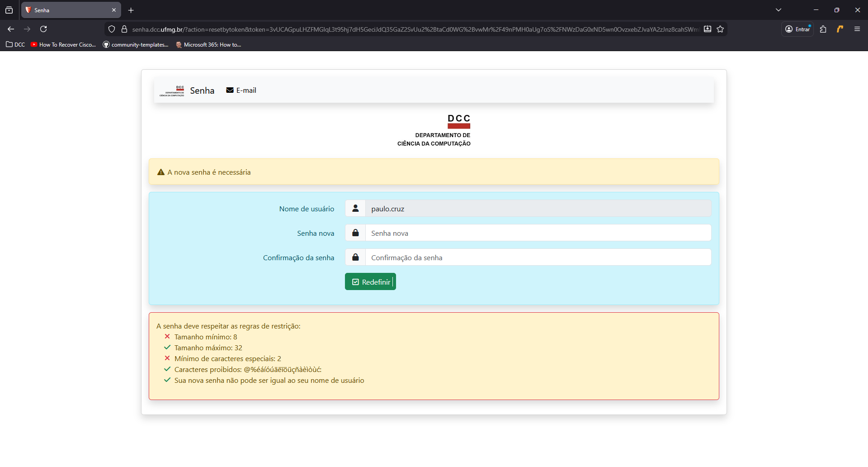Open the community-templates bookmark
This screenshot has width=868, height=467.
(136, 44)
